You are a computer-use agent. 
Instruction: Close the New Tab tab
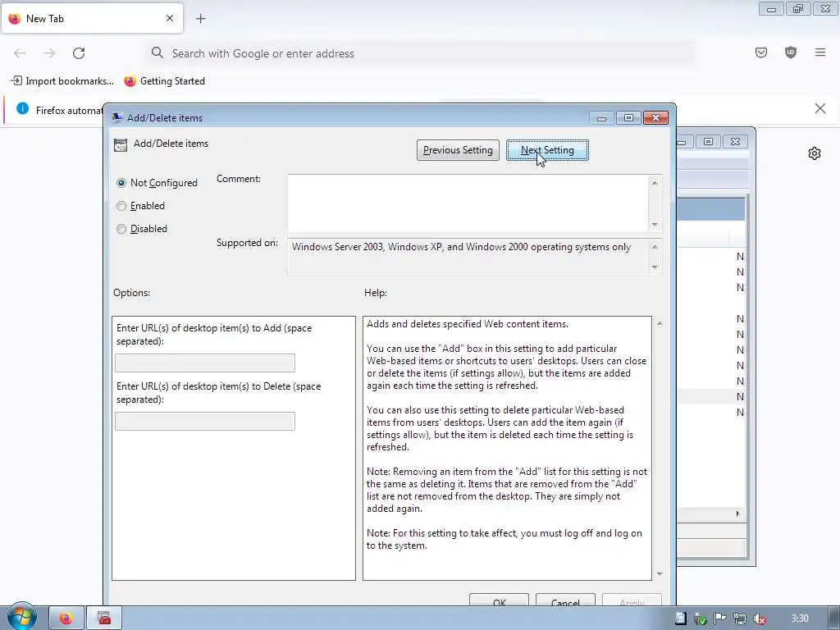(x=170, y=18)
